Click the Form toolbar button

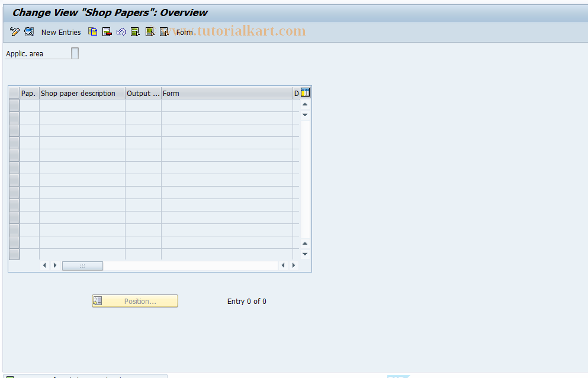[x=185, y=32]
